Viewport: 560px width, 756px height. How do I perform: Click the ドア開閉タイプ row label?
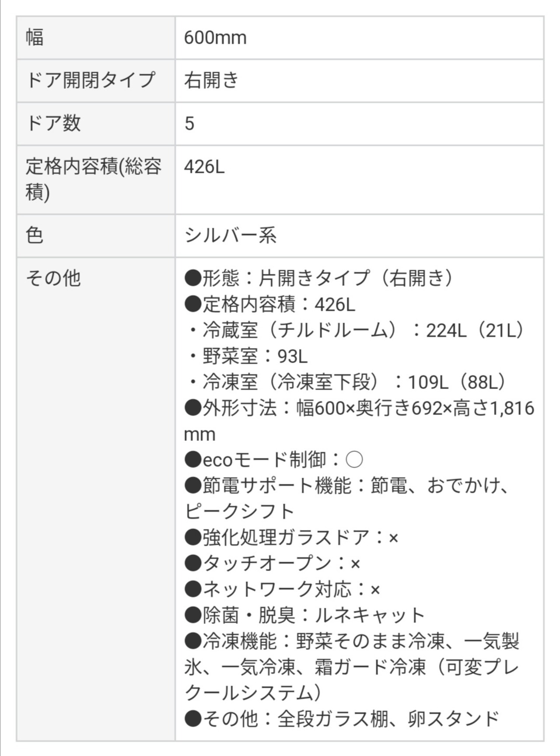coord(91,80)
